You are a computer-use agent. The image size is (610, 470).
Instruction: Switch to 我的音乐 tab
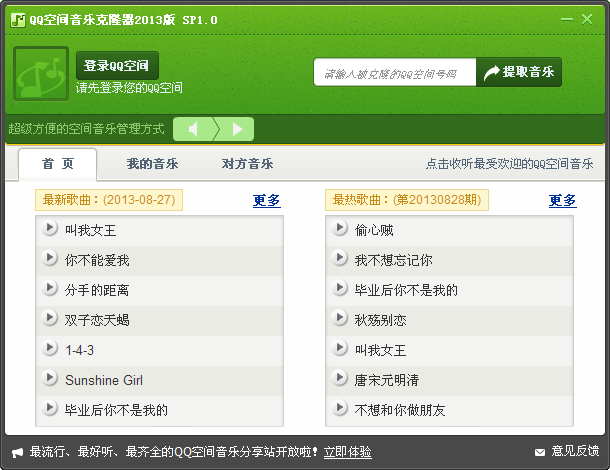click(152, 164)
